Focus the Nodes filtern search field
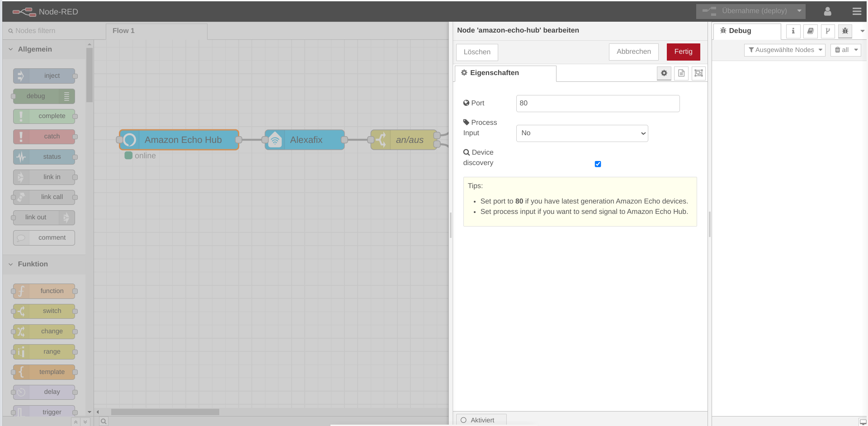Image resolution: width=868 pixels, height=426 pixels. pos(54,31)
